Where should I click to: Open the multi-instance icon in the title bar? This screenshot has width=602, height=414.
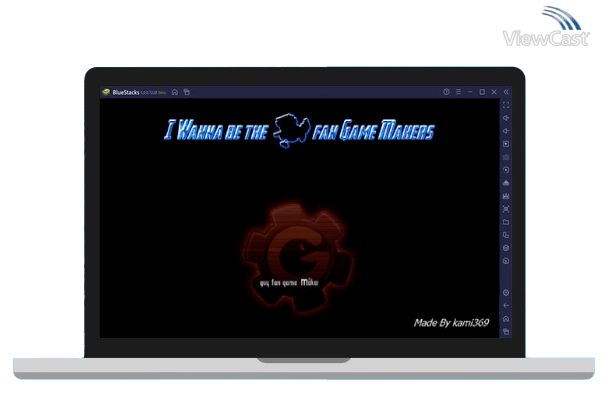click(187, 92)
